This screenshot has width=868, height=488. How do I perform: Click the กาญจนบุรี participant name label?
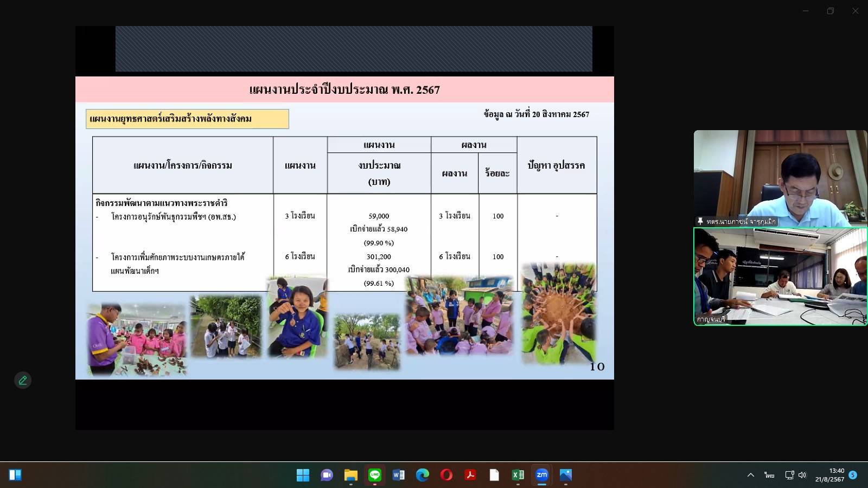click(x=711, y=319)
